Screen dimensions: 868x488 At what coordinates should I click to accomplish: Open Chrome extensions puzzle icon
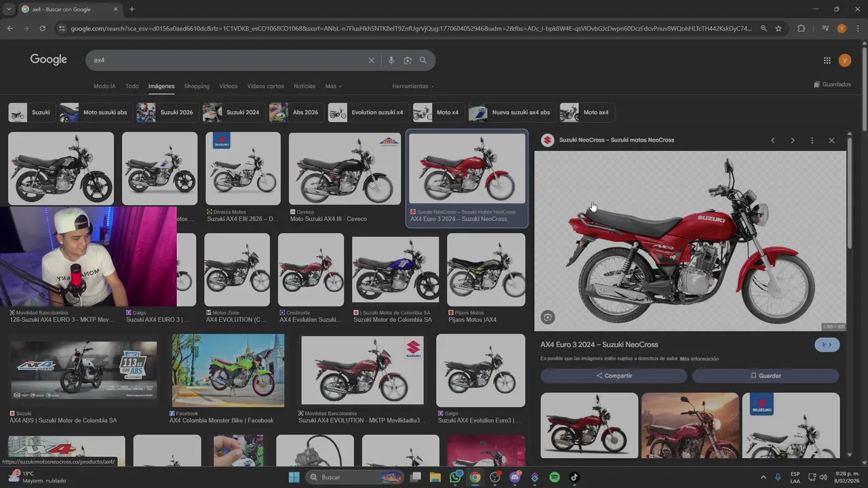click(x=801, y=28)
